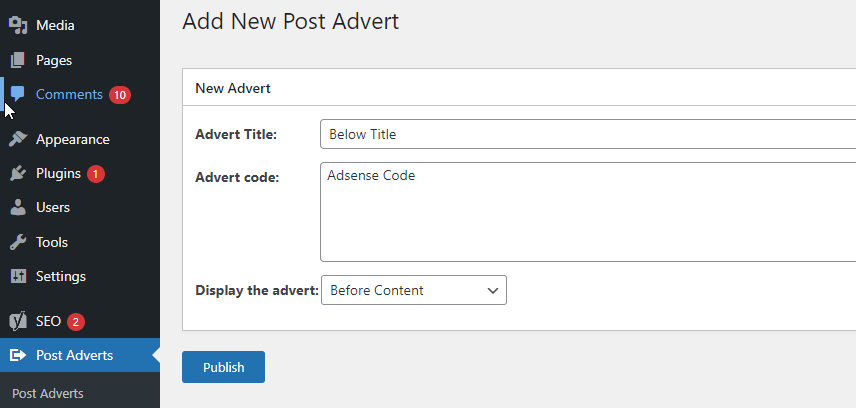856x408 pixels.
Task: Click the Post Adverts arrow icon
Action: point(17,355)
